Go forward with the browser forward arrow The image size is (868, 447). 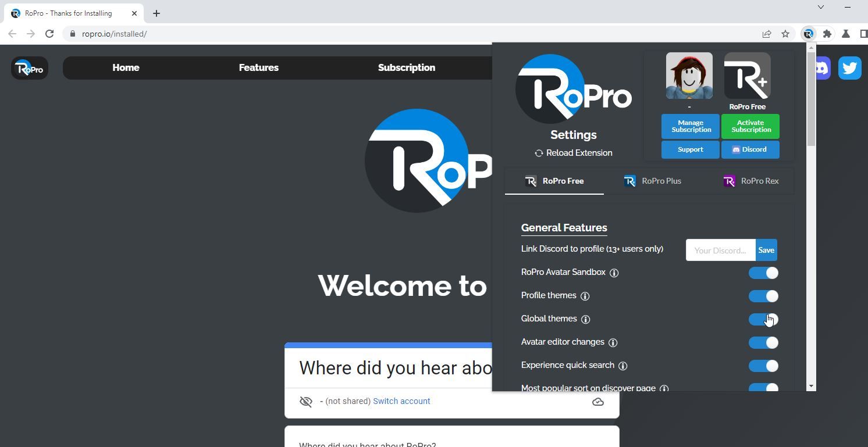31,34
